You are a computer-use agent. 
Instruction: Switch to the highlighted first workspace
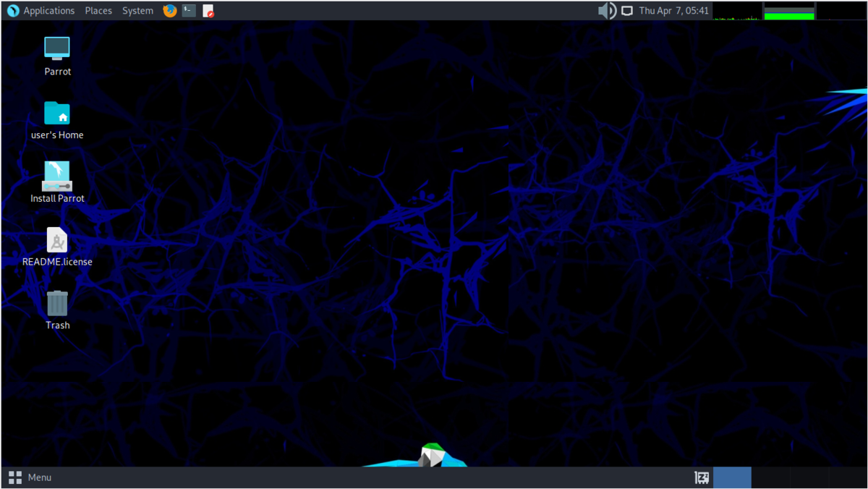tap(732, 477)
